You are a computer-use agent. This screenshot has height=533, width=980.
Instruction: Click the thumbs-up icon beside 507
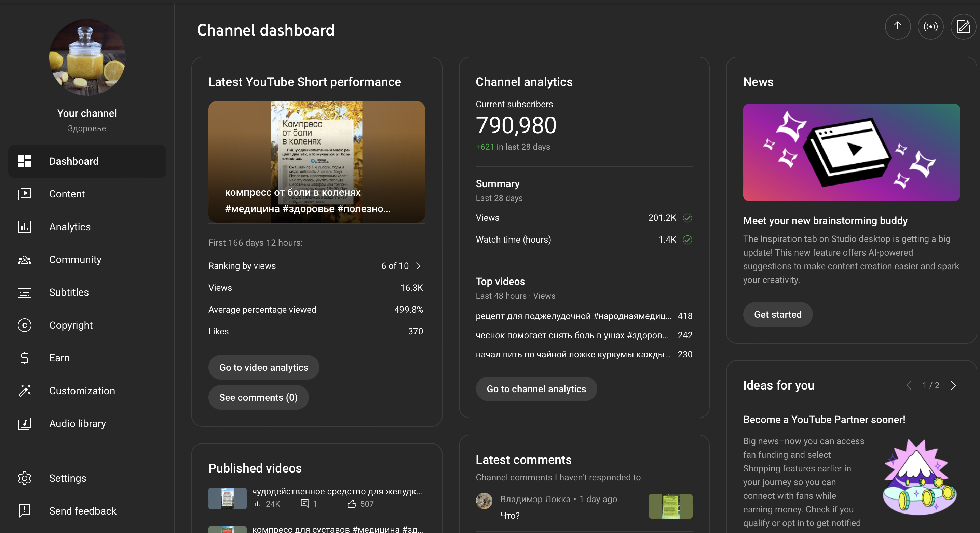(352, 504)
